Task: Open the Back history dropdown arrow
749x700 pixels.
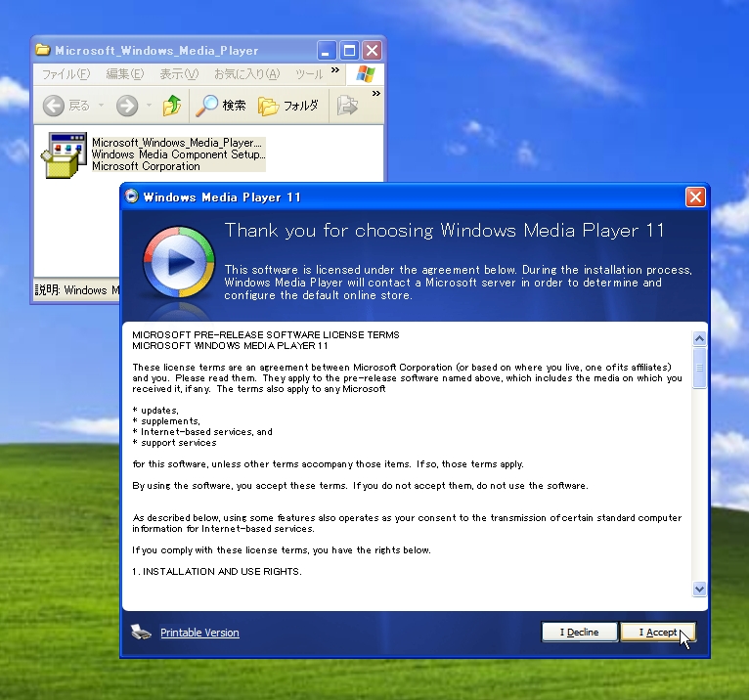Action: click(x=102, y=105)
